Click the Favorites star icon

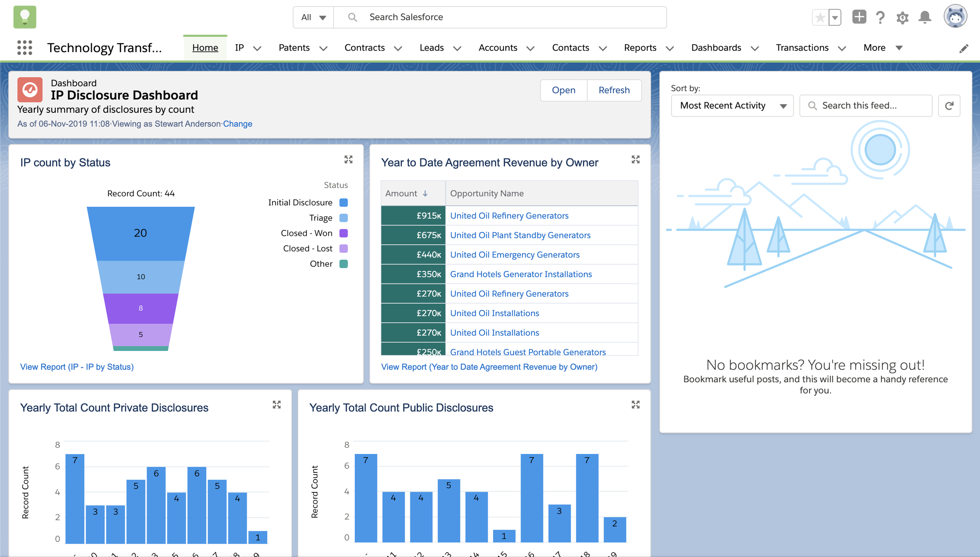click(820, 17)
